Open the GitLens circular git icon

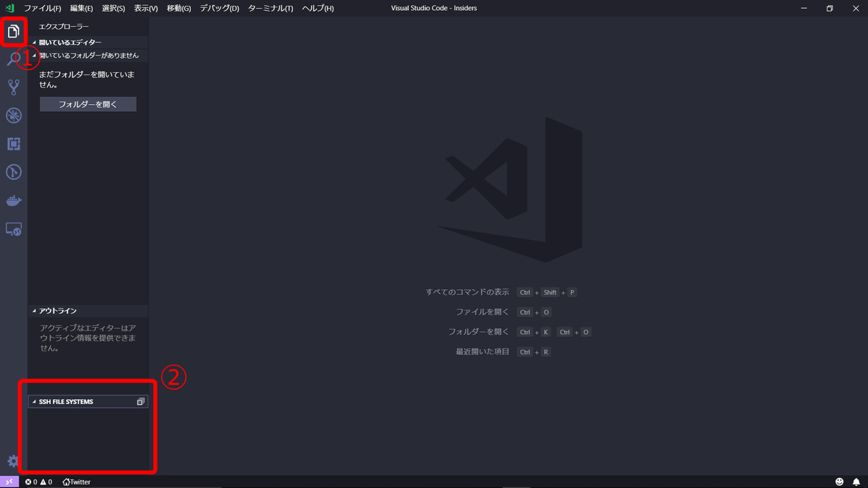[x=14, y=172]
